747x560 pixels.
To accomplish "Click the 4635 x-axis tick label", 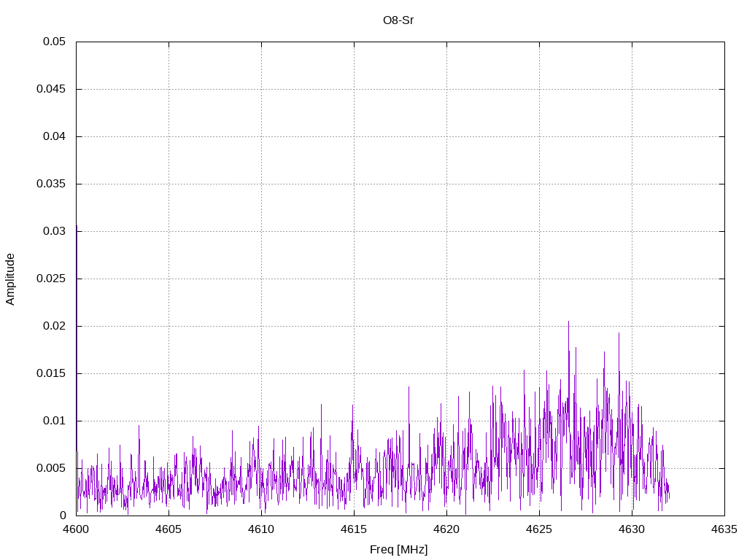I will 724,529.
